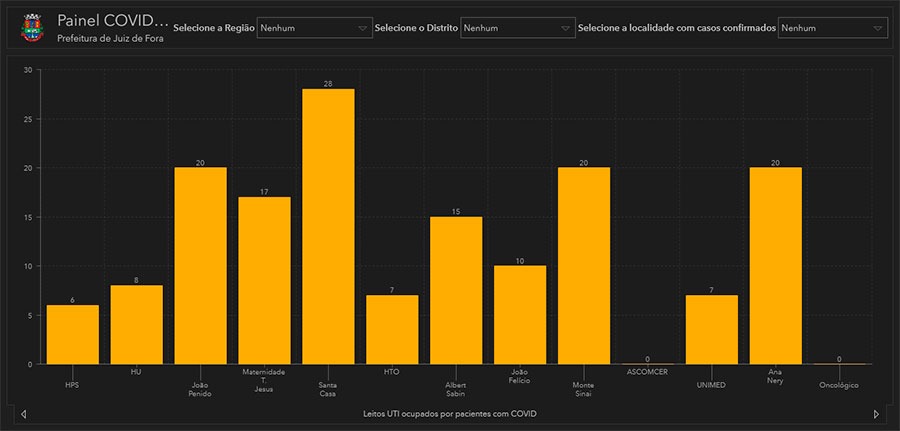900x431 pixels.
Task: Click the Maternidade T. Jesus bar
Action: point(264,281)
